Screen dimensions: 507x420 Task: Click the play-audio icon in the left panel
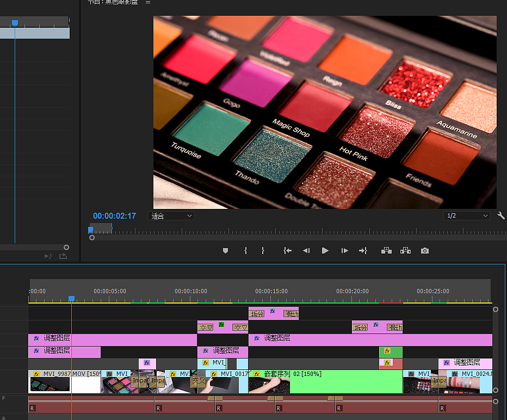tap(48, 256)
